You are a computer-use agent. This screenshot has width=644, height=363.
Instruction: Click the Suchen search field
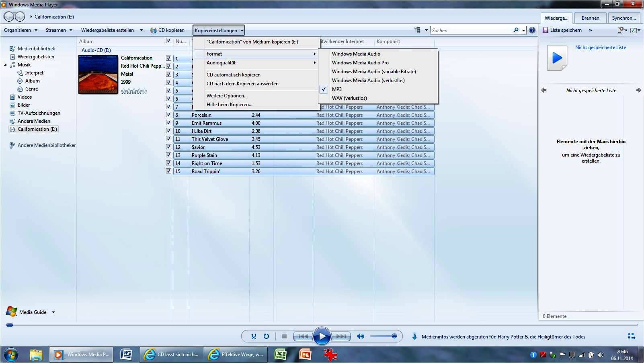pos(471,30)
